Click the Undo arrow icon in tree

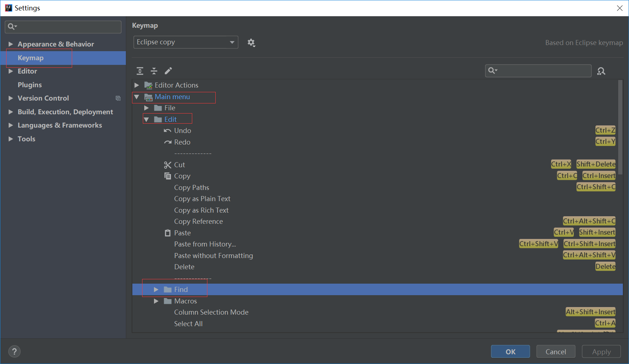167,130
